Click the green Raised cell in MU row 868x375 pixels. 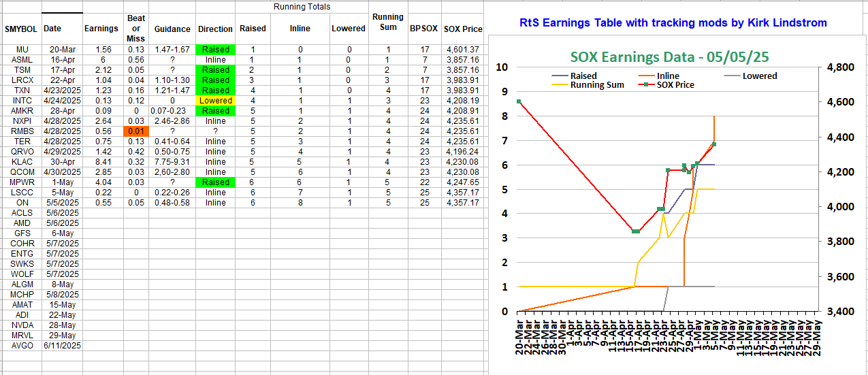215,50
